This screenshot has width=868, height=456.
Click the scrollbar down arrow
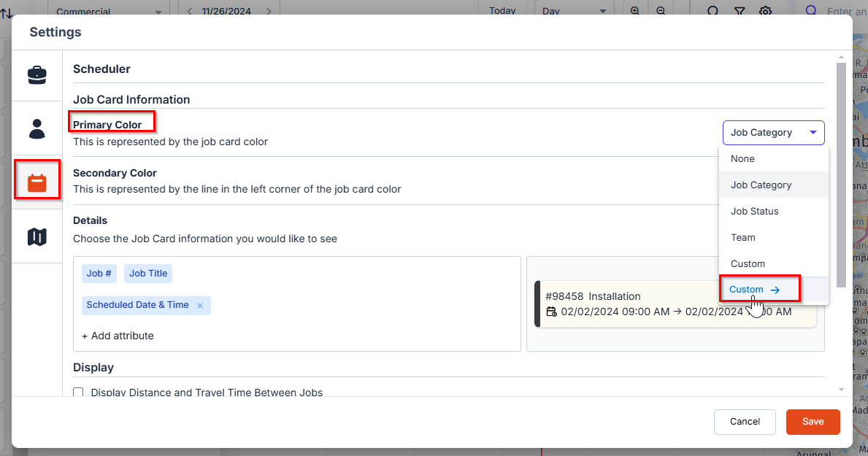[x=842, y=390]
